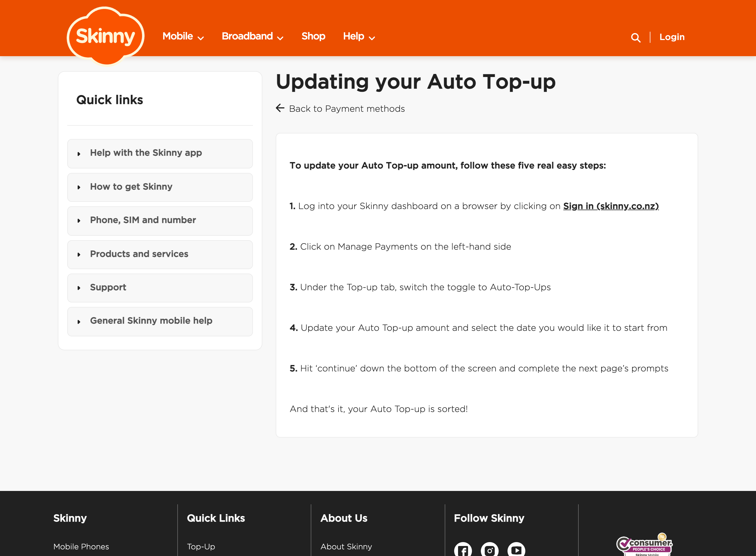Click 'your Auto Top-up is sorted!' text
Image resolution: width=756 pixels, height=556 pixels.
pyautogui.click(x=407, y=409)
